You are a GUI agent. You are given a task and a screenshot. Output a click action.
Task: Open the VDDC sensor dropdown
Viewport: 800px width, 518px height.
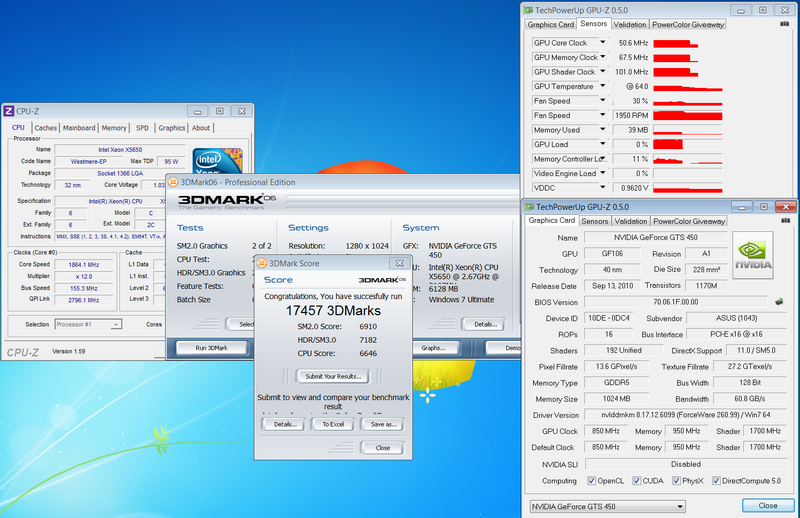(603, 187)
